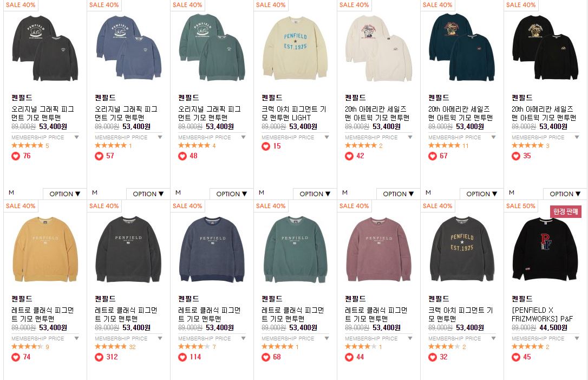Viewport: 588px width, 380px height.
Task: Open OPTION dropdown under black American Sails sweatshirt
Action: point(565,194)
